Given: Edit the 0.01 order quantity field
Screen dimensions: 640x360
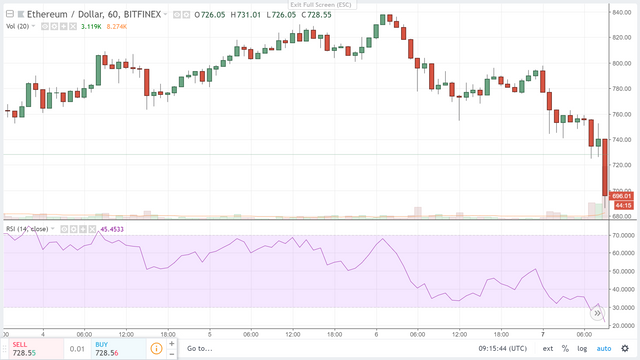Looking at the screenshot, I should [77, 349].
